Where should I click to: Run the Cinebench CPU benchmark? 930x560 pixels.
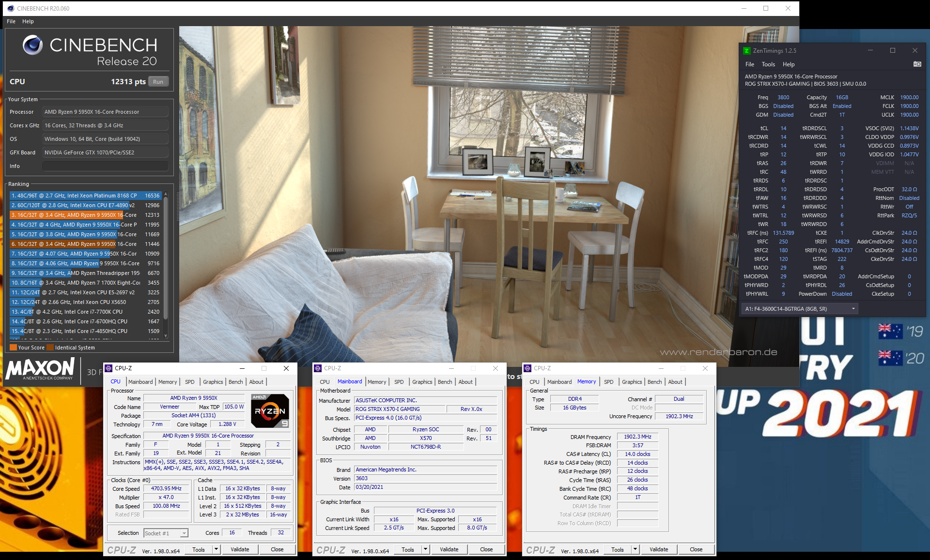tap(158, 82)
